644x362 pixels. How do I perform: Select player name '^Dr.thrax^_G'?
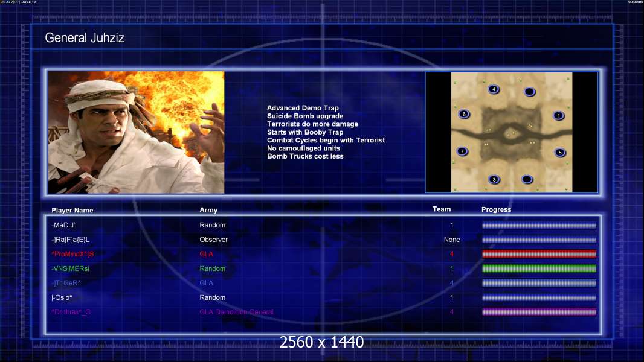(x=71, y=312)
